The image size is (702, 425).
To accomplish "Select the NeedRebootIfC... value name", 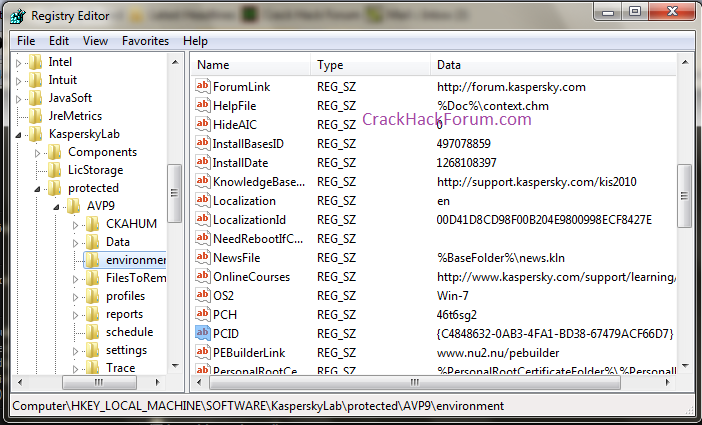I will (x=258, y=239).
